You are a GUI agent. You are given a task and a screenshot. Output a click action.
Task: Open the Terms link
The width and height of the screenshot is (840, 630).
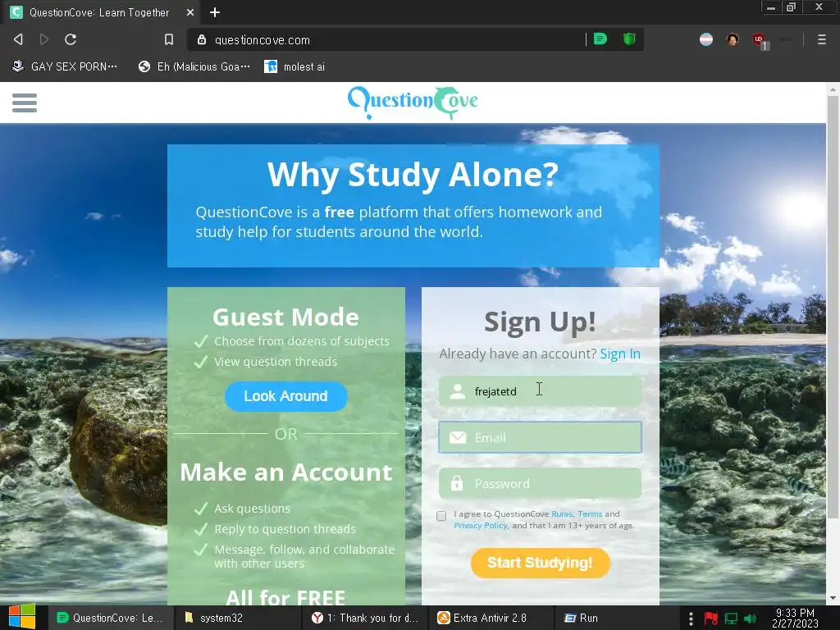(x=590, y=514)
